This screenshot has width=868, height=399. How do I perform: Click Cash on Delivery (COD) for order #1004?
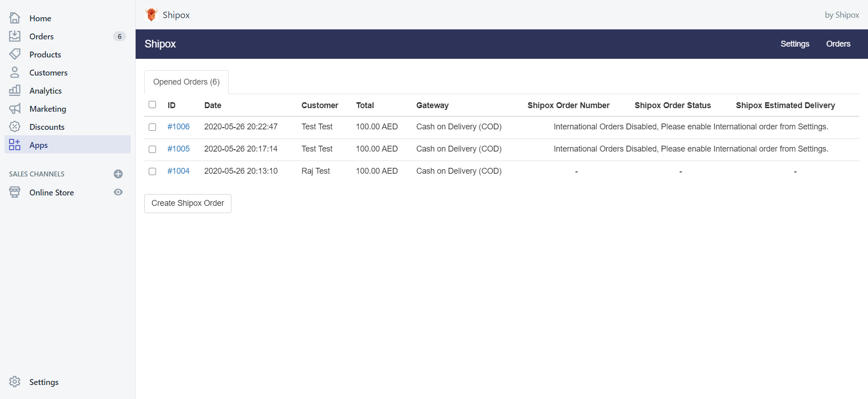pyautogui.click(x=459, y=171)
